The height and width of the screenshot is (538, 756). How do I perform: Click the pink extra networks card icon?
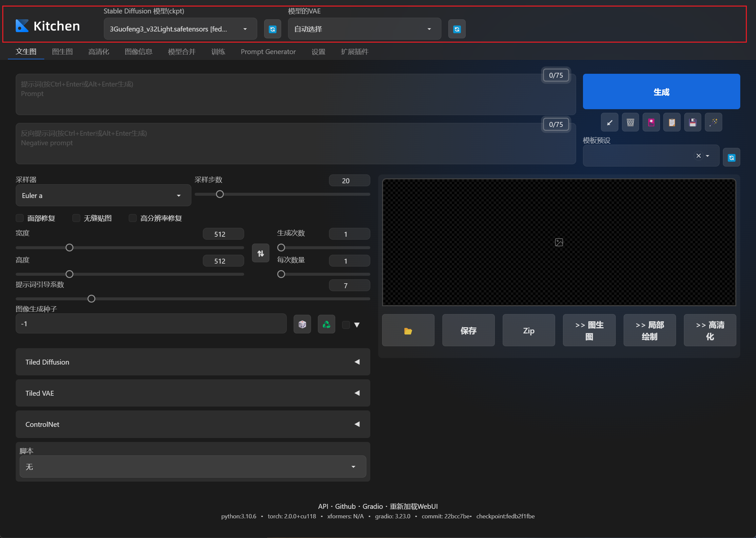point(651,123)
